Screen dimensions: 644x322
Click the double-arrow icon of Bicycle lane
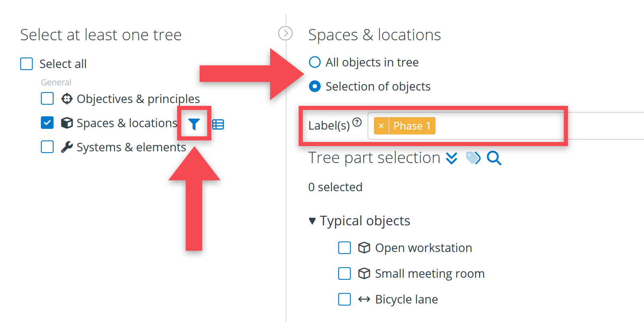[x=364, y=299]
